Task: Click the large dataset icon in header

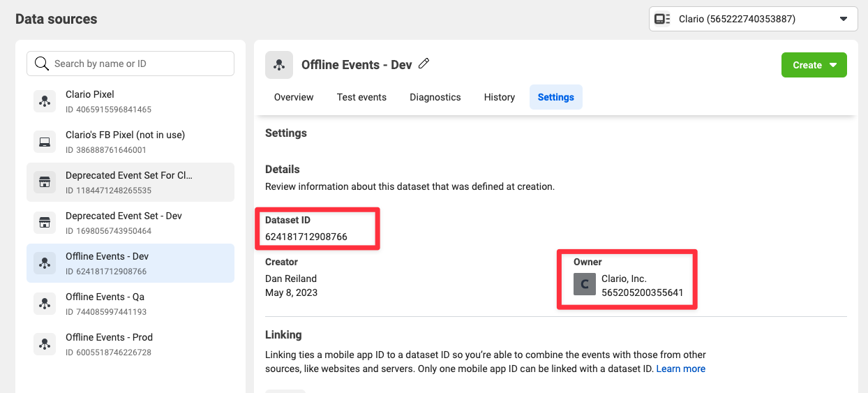Action: tap(279, 65)
